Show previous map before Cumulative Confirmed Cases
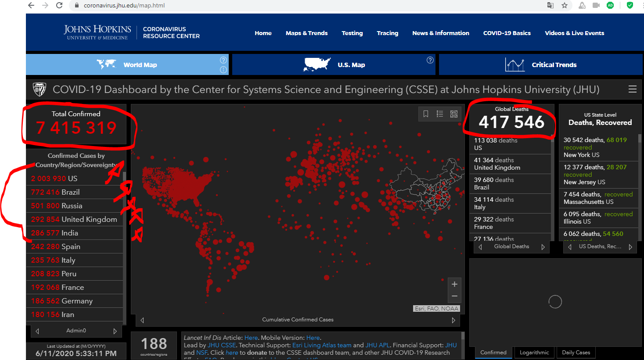Viewport: 644px width, 360px height. point(142,320)
